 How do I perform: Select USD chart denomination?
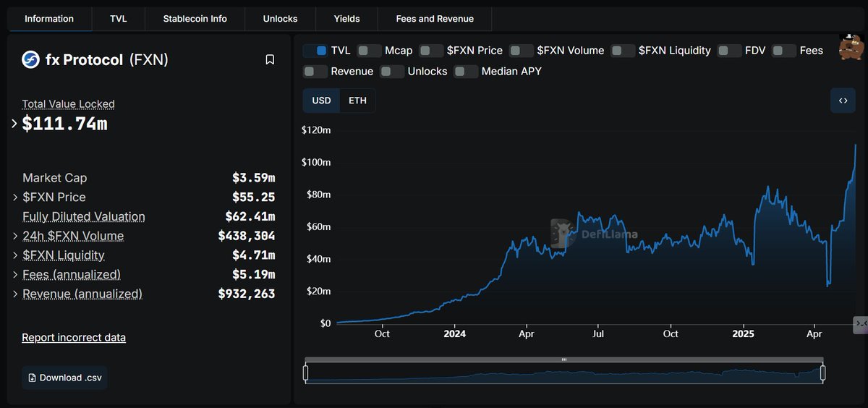tap(321, 101)
